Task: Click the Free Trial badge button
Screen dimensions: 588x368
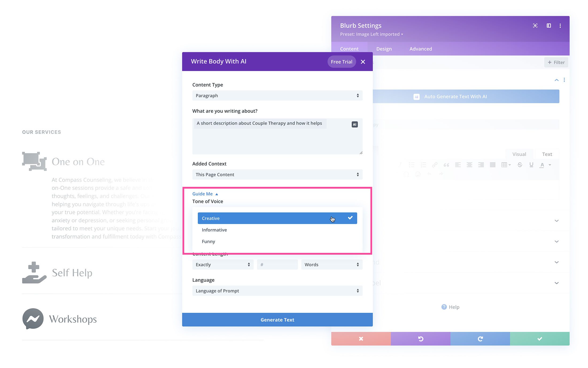Action: (x=341, y=61)
